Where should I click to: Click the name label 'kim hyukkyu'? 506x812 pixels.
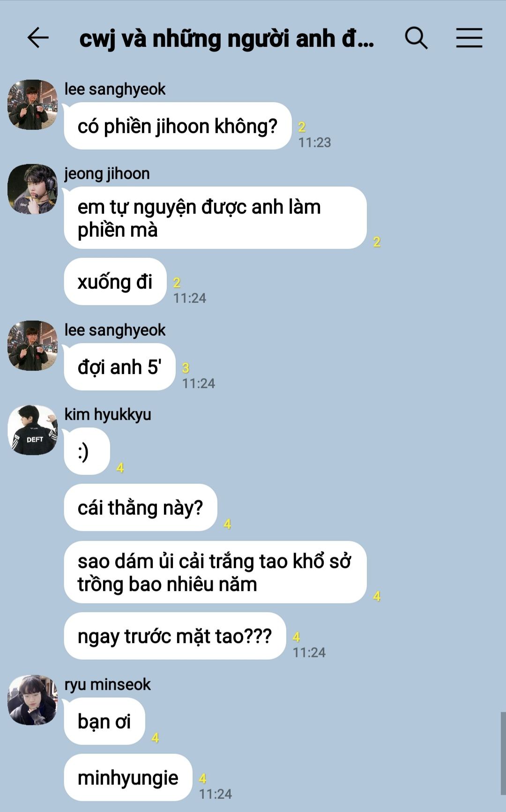pos(108,414)
